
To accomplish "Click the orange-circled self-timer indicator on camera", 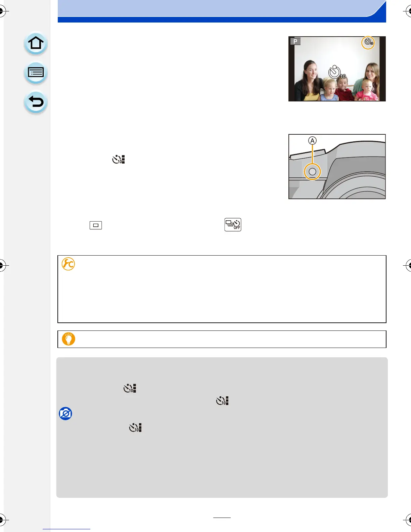I will coord(312,172).
